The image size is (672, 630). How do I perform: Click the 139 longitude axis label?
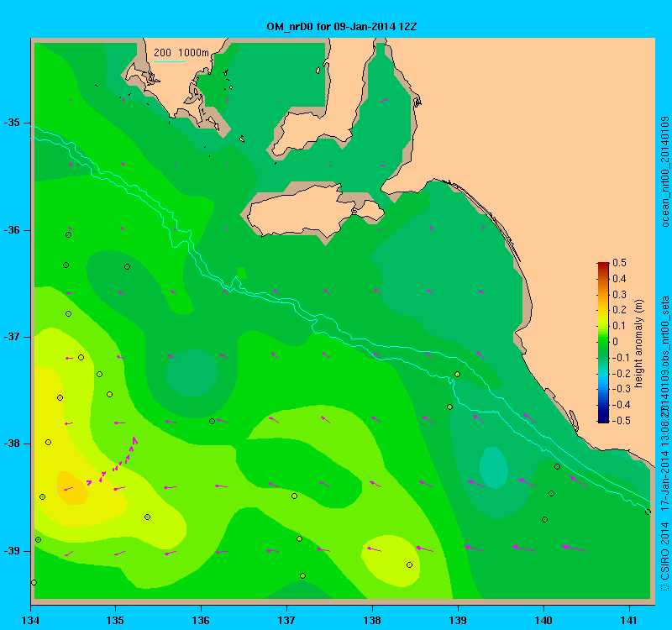coord(458,620)
